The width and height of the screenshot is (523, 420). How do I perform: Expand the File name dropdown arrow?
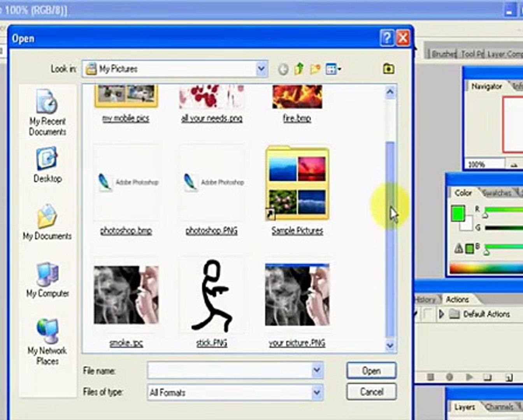[x=317, y=370]
